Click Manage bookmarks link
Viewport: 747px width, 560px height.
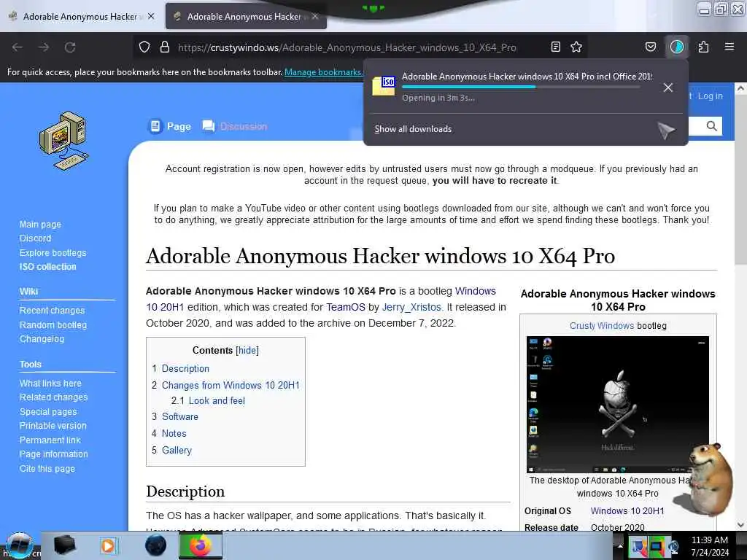point(324,72)
